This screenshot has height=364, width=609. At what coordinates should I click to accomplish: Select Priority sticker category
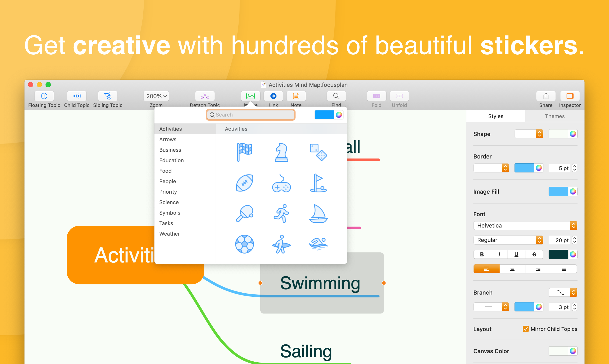185,192
